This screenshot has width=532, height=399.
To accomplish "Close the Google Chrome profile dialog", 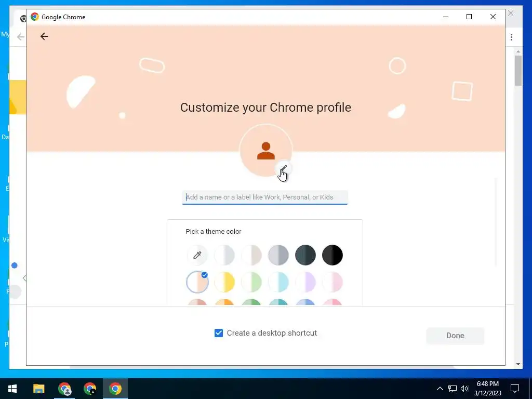I will [x=493, y=17].
